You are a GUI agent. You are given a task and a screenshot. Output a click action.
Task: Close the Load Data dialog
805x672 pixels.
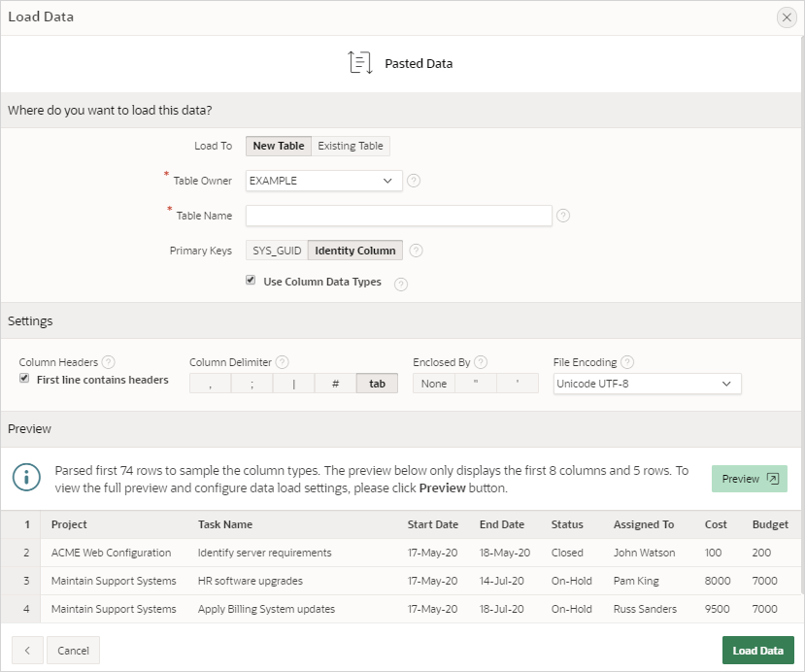(786, 17)
